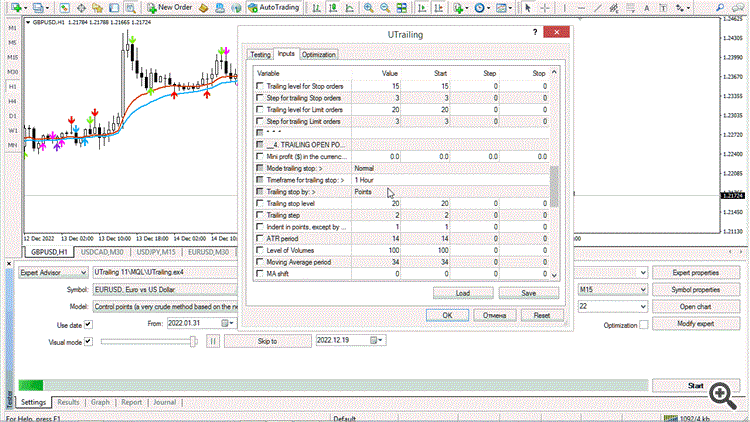Check 'Step for trailing Stop orders' checkbox
Viewport: 750px width, 422px height.
(260, 98)
